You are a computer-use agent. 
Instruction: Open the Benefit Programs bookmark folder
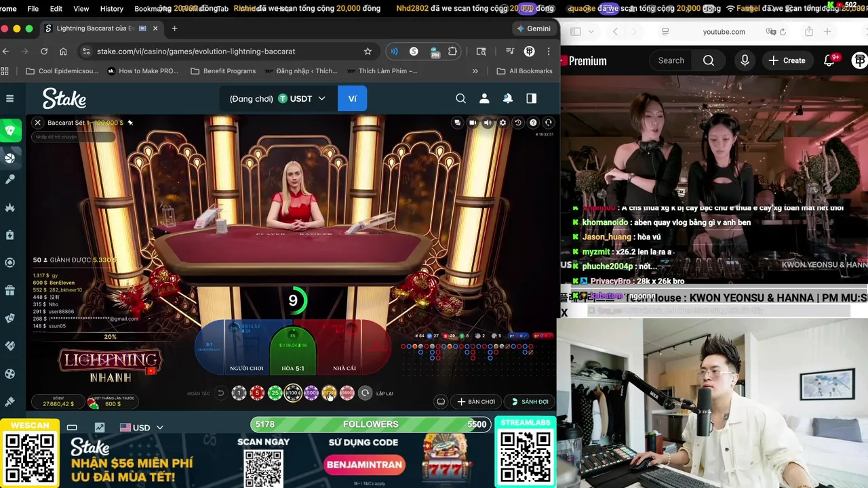pos(223,70)
